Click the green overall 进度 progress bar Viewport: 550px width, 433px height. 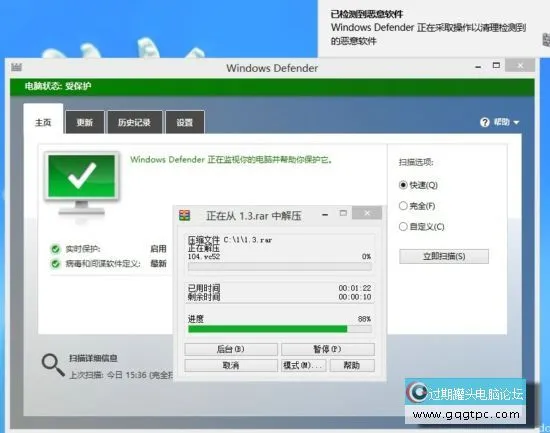coord(280,329)
